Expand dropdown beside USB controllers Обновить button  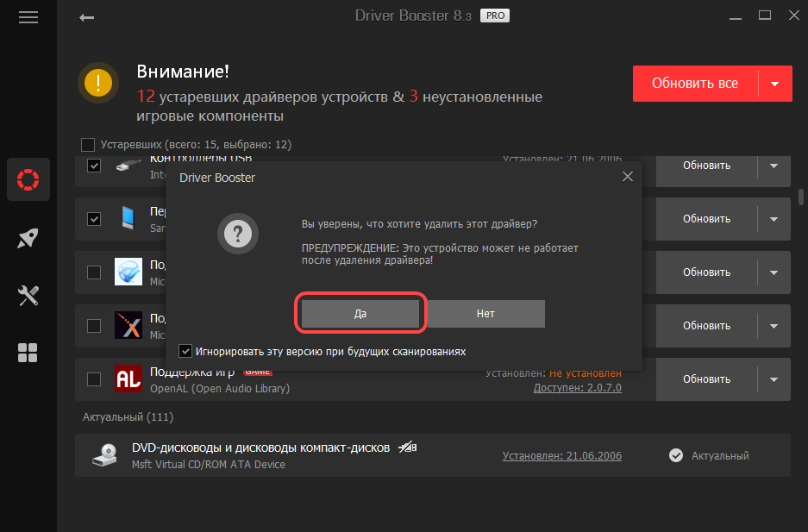(x=774, y=166)
